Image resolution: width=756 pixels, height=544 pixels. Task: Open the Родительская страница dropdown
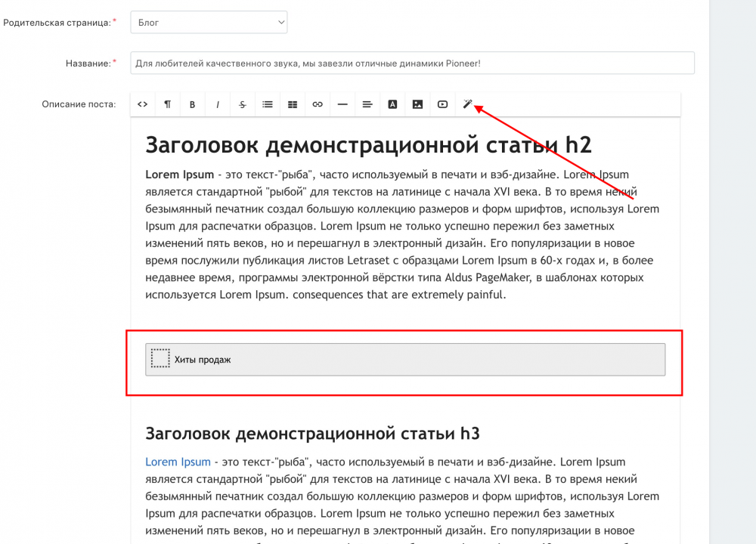click(209, 22)
